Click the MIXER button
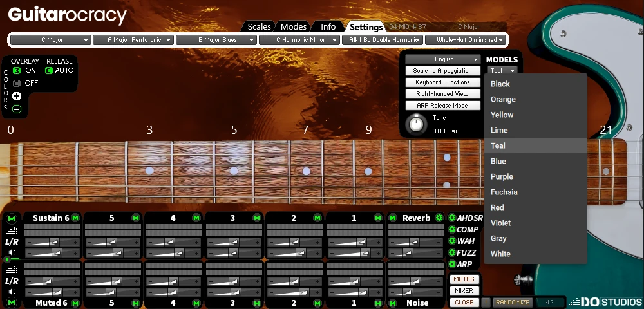 (464, 290)
